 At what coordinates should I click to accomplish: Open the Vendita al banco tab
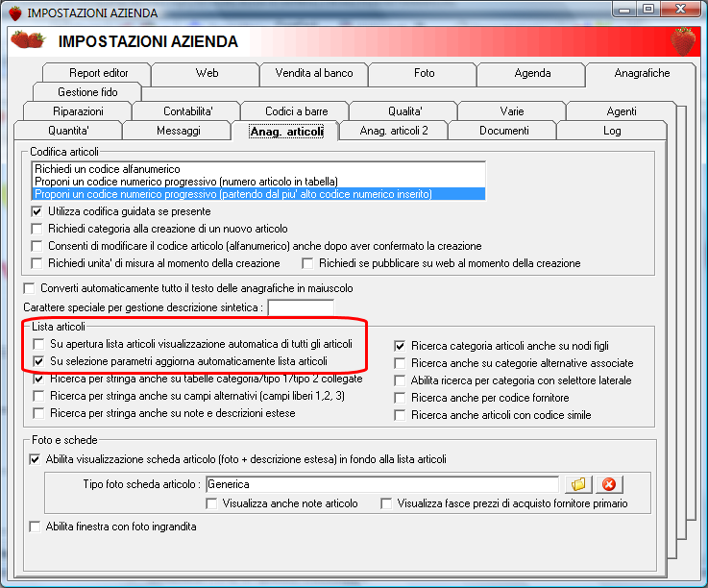[314, 73]
